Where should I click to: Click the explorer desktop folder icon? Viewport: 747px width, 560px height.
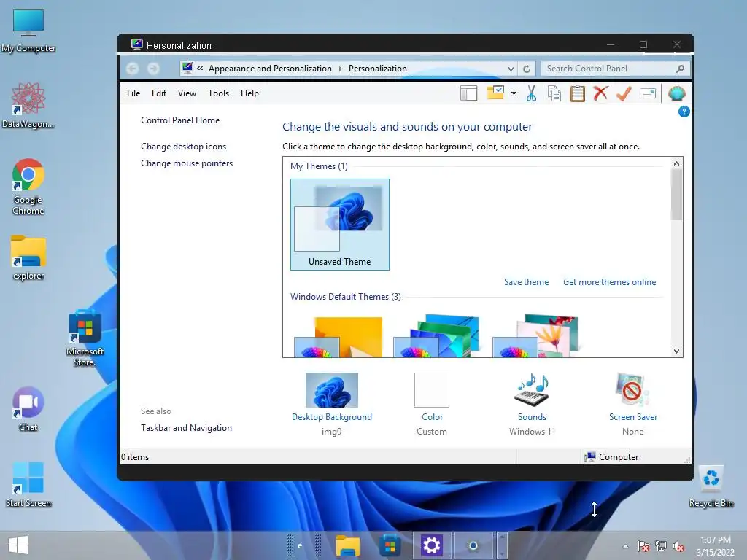click(x=28, y=257)
